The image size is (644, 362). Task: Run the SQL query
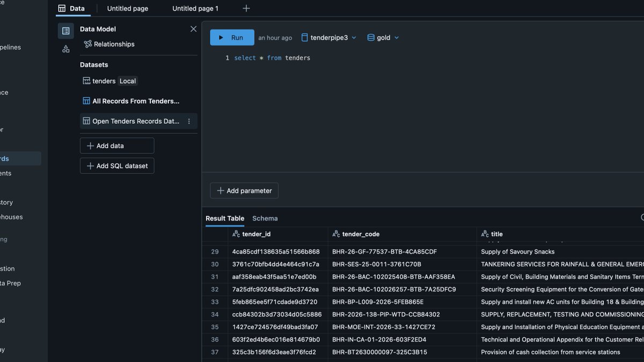tap(232, 38)
